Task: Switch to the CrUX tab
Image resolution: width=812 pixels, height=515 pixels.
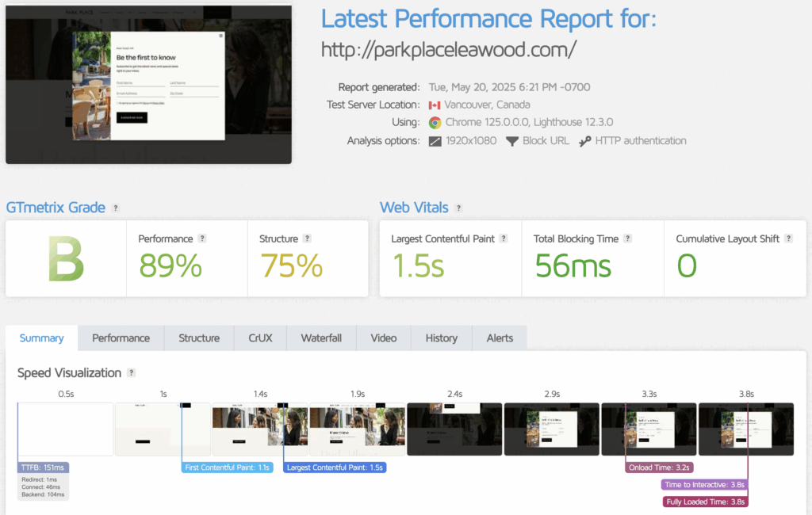Action: click(260, 338)
